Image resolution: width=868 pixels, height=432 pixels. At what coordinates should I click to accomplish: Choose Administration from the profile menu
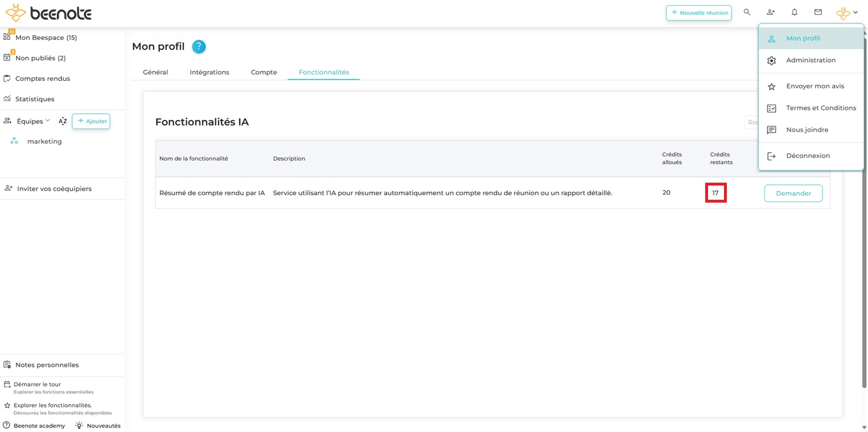click(811, 60)
